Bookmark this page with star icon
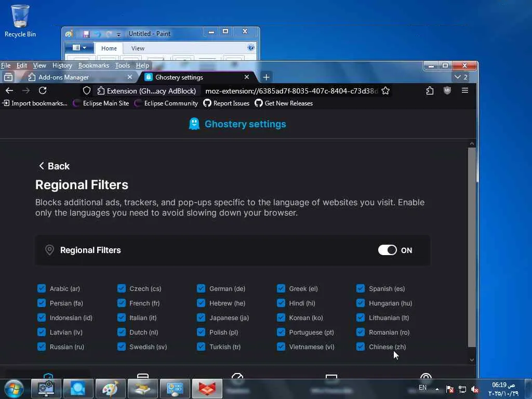This screenshot has height=399, width=532. [385, 90]
